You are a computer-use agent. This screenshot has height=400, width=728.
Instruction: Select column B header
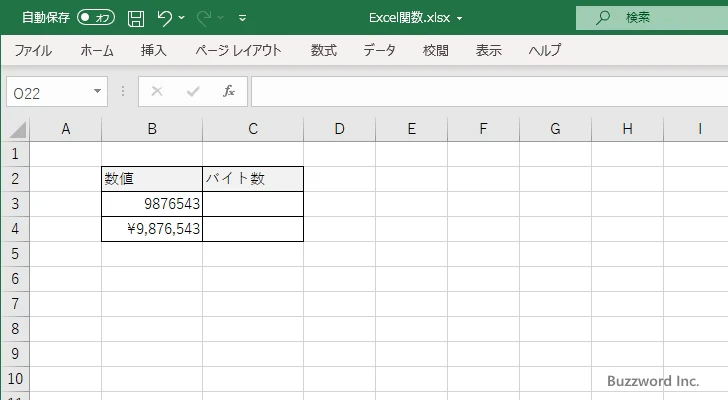(x=152, y=129)
